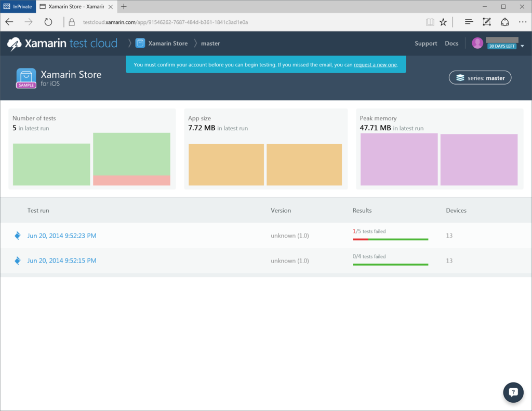Image resolution: width=532 pixels, height=411 pixels.
Task: Click request a new one link
Action: (x=375, y=65)
